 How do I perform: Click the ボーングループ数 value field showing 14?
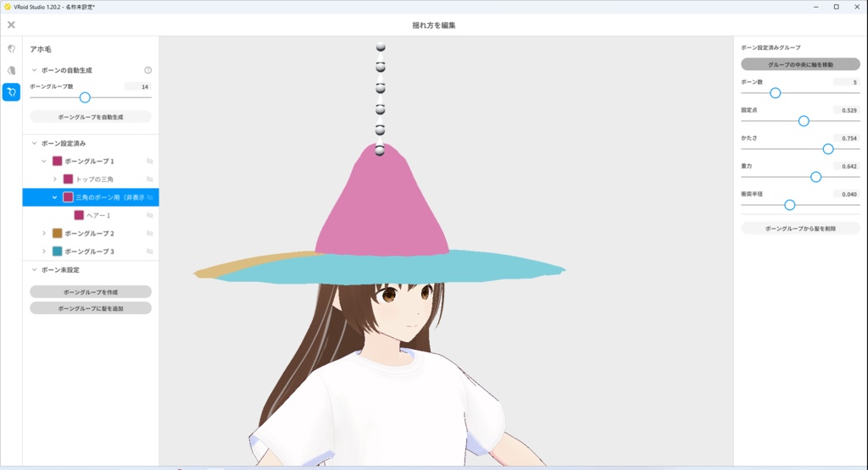coord(138,87)
